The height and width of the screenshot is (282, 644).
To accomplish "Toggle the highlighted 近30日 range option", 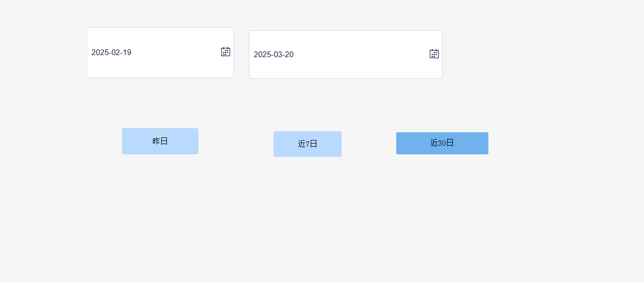I will 442,143.
